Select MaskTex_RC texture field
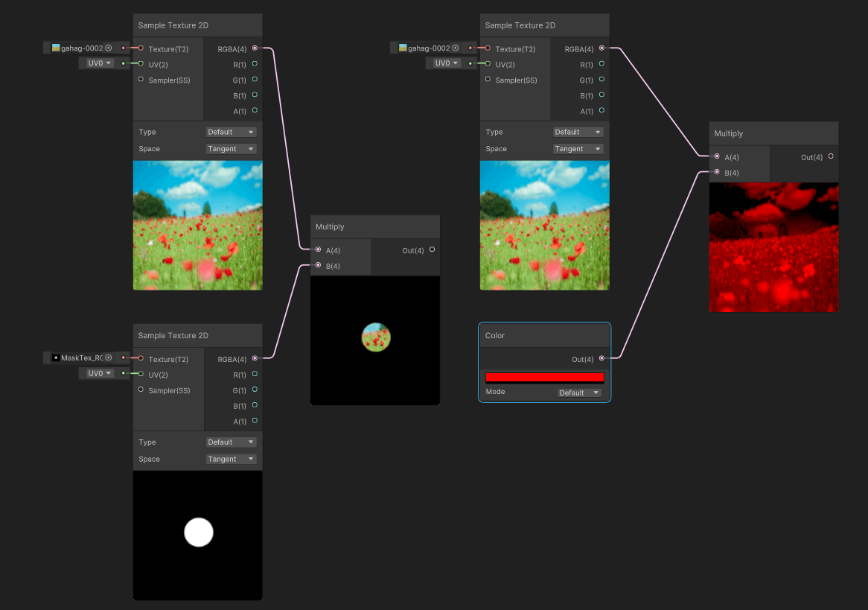 (x=82, y=358)
